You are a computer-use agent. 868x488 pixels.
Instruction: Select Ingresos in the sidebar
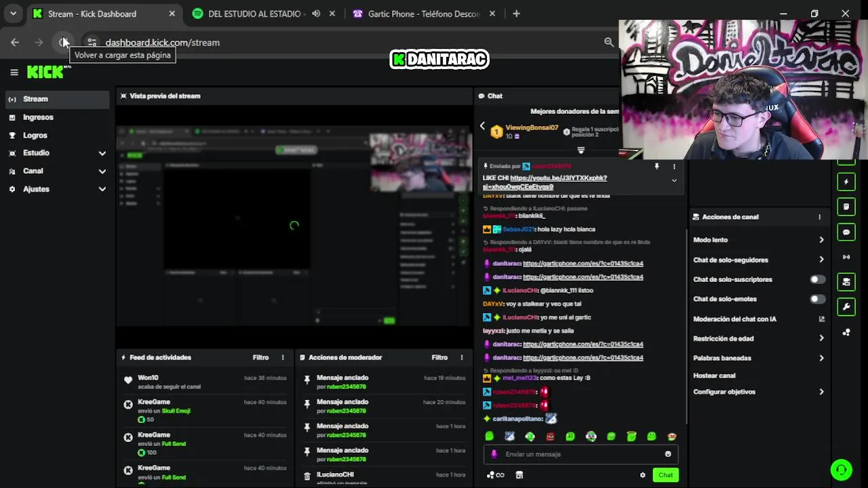[57, 117]
